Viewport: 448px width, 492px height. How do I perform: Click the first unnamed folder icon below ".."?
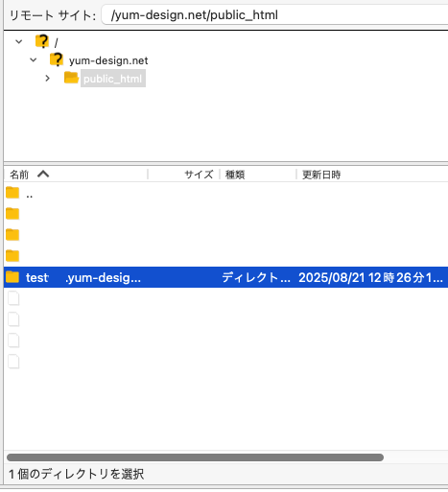(x=12, y=214)
